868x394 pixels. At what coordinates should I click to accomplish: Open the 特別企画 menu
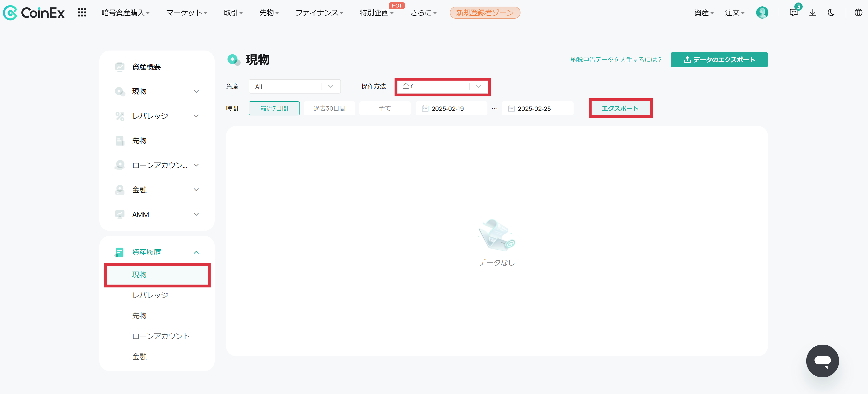[377, 13]
